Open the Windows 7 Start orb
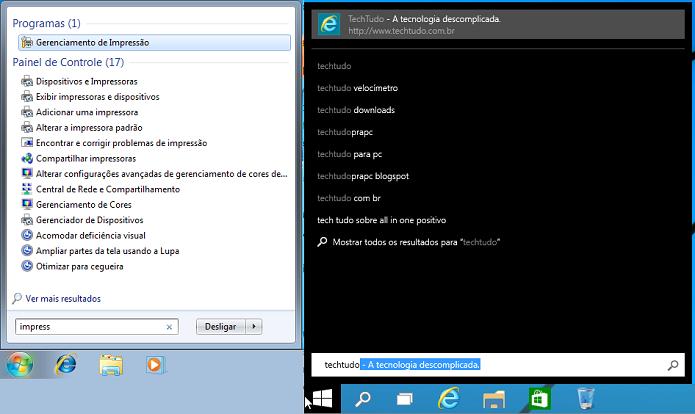695x414 pixels. (20, 364)
